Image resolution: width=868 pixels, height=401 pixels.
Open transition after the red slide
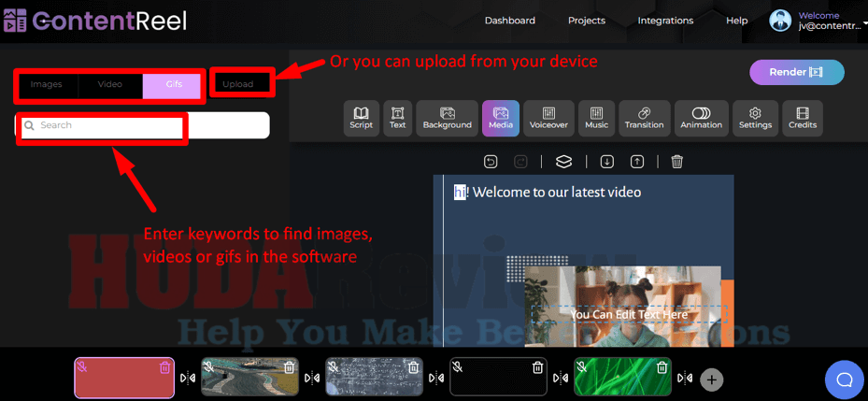pos(188,378)
